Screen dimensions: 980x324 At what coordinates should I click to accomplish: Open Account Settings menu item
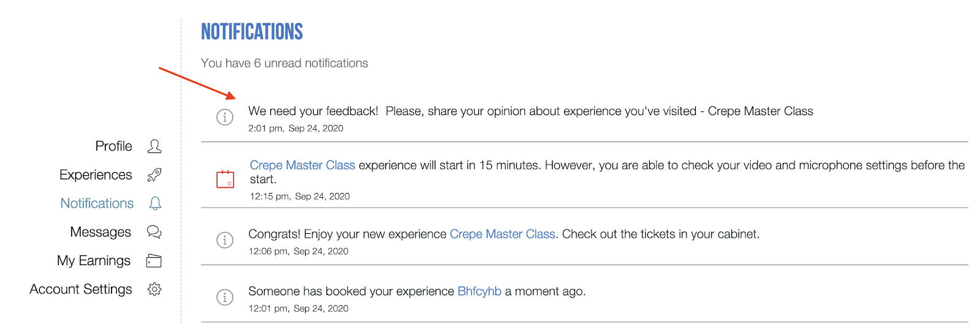(81, 289)
